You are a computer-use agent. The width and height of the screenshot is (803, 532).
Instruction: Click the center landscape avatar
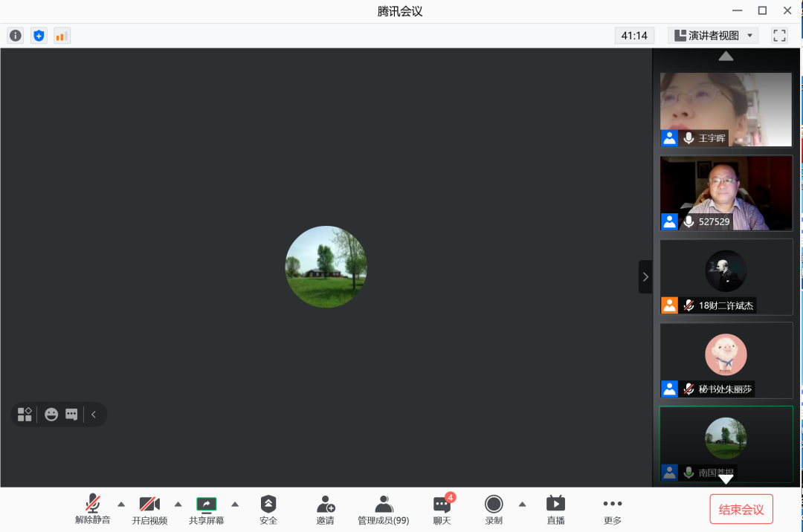click(326, 267)
